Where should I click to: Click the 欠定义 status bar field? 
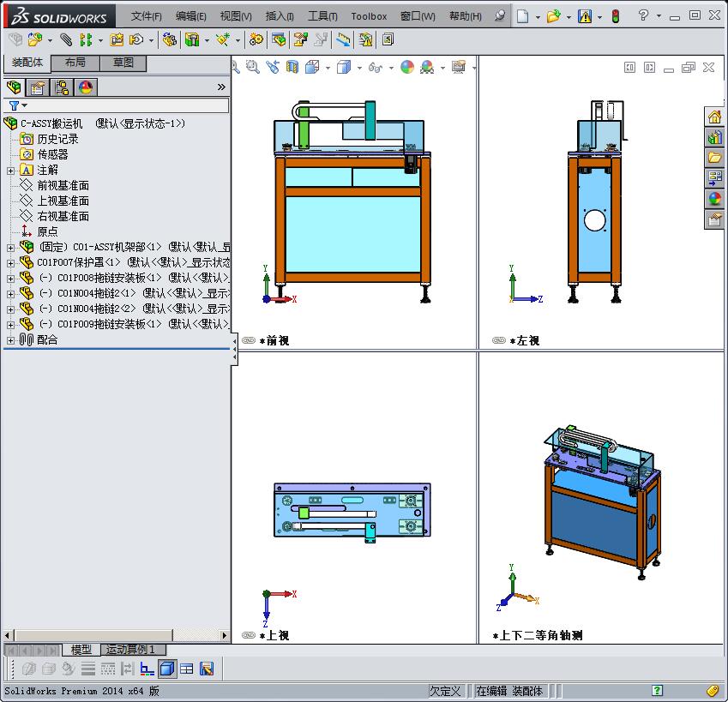pyautogui.click(x=445, y=691)
